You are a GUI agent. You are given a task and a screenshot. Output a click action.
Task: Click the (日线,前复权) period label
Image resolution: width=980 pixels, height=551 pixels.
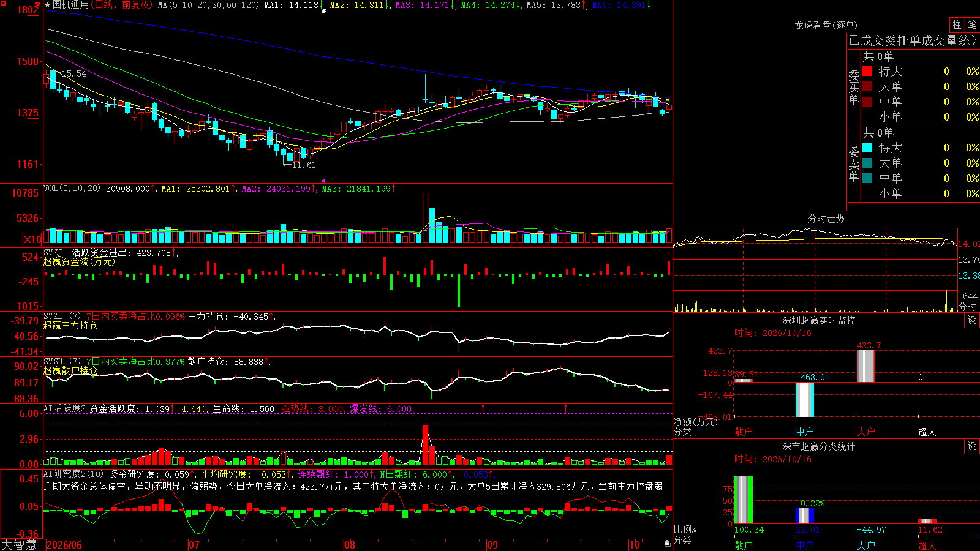click(x=122, y=5)
